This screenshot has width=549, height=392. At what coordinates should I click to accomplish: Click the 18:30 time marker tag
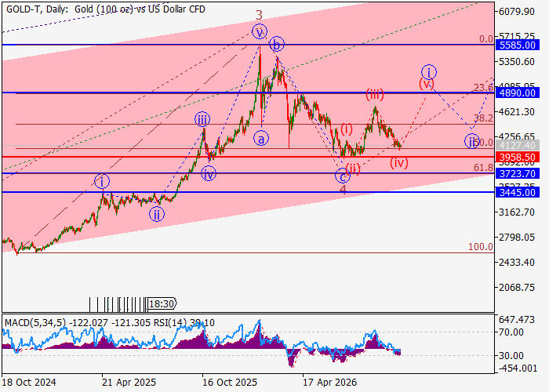(162, 304)
